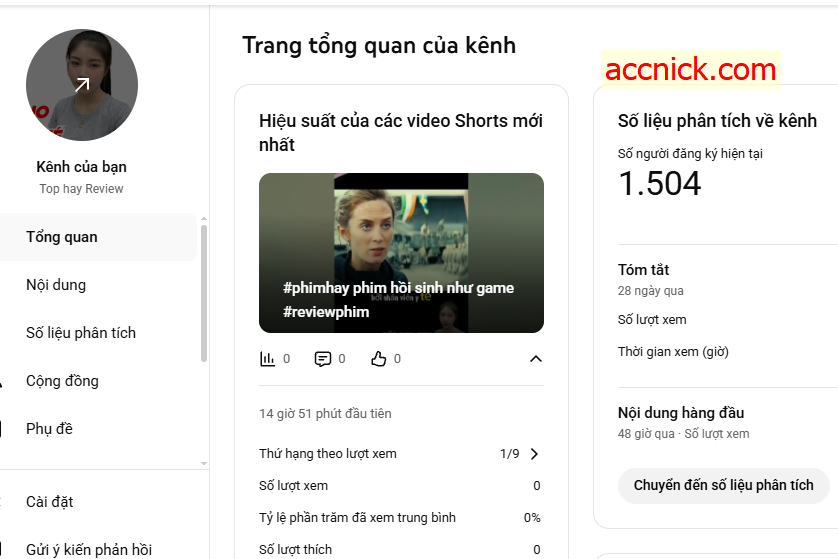
Task: Click 14 giờ 51 phút đầu tiên text
Action: (x=325, y=414)
